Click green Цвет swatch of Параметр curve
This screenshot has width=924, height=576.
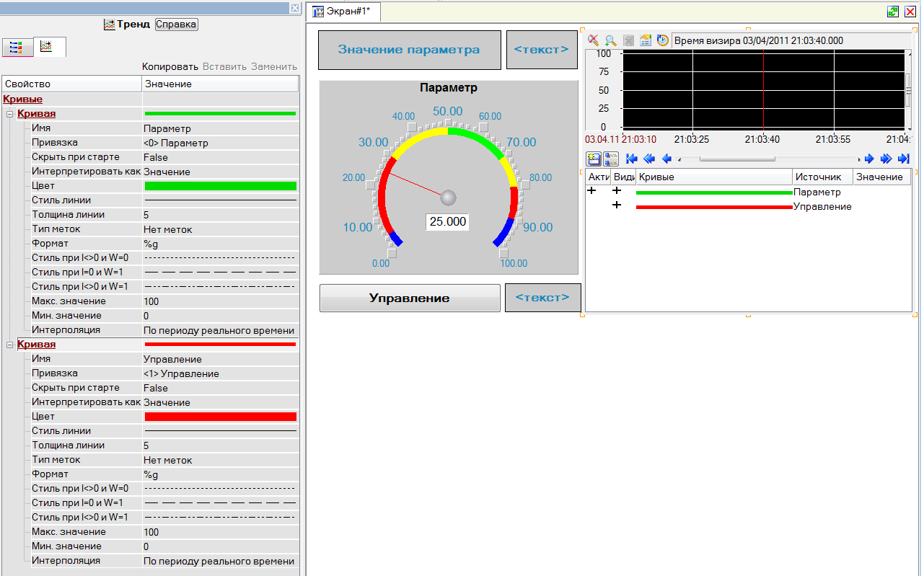click(x=221, y=186)
